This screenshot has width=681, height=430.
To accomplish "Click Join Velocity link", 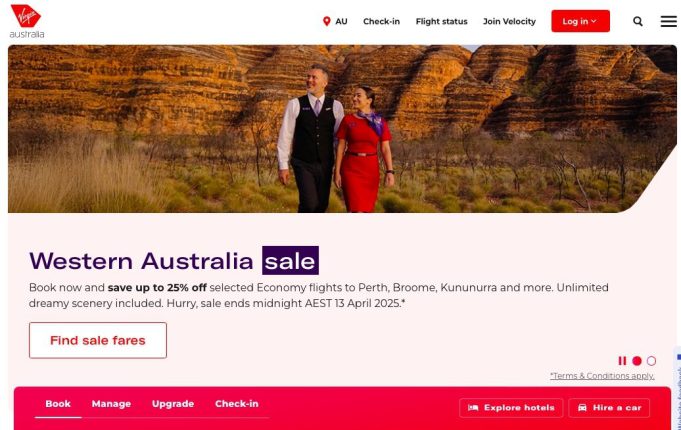I will [509, 21].
